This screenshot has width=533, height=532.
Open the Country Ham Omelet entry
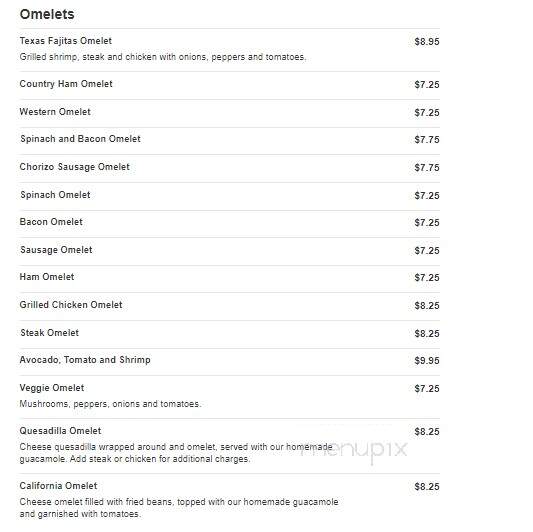coord(66,84)
